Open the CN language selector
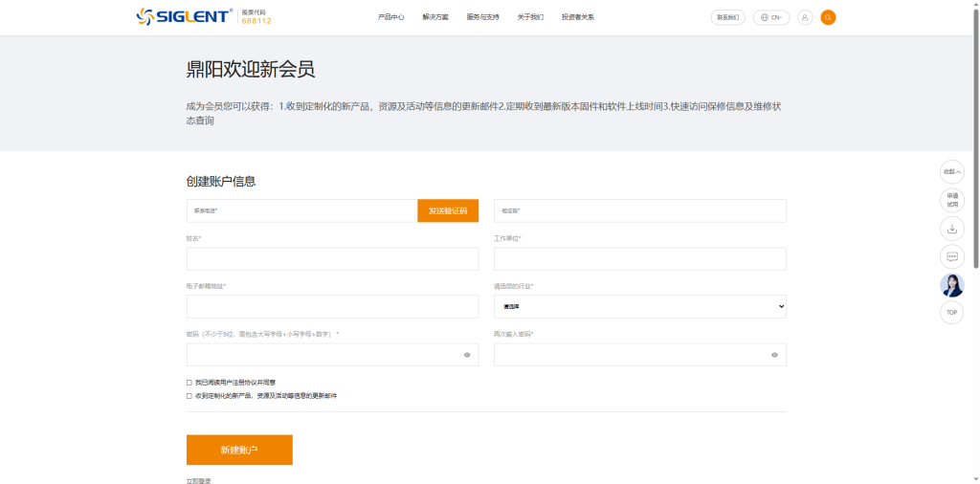This screenshot has height=484, width=980. 770,17
